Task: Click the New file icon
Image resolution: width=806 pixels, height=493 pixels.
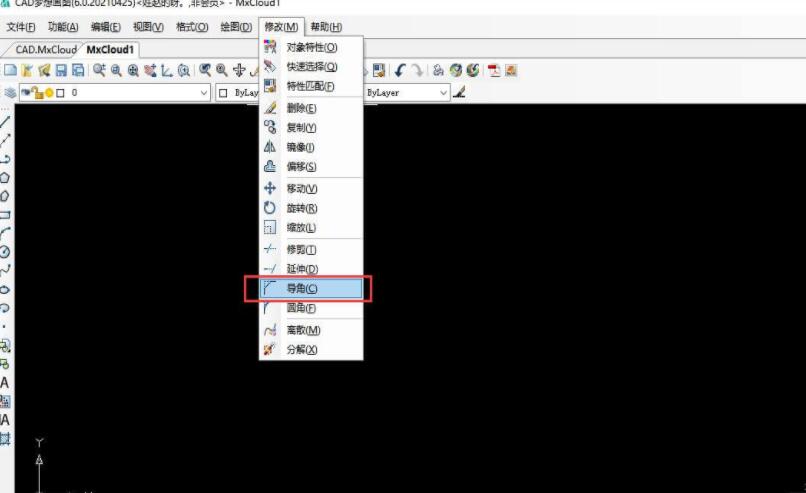Action: pos(10,70)
